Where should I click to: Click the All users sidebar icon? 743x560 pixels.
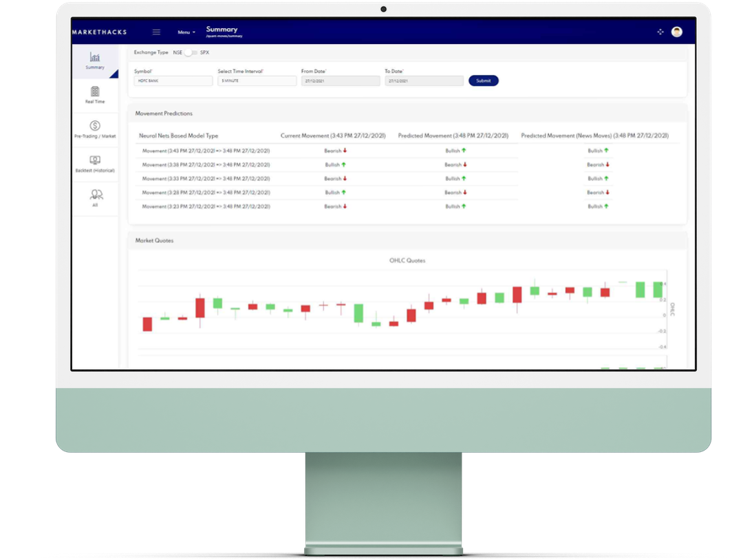tap(95, 197)
